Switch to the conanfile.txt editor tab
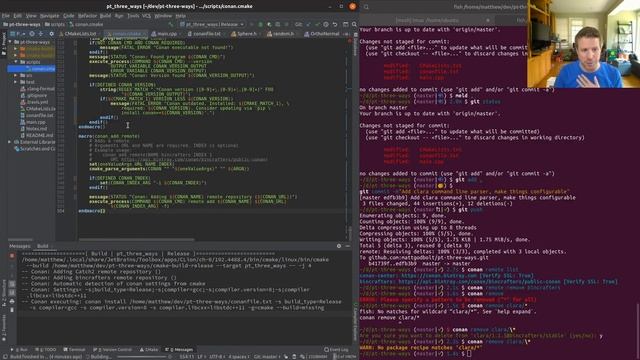640x360 pixels. tap(205, 34)
